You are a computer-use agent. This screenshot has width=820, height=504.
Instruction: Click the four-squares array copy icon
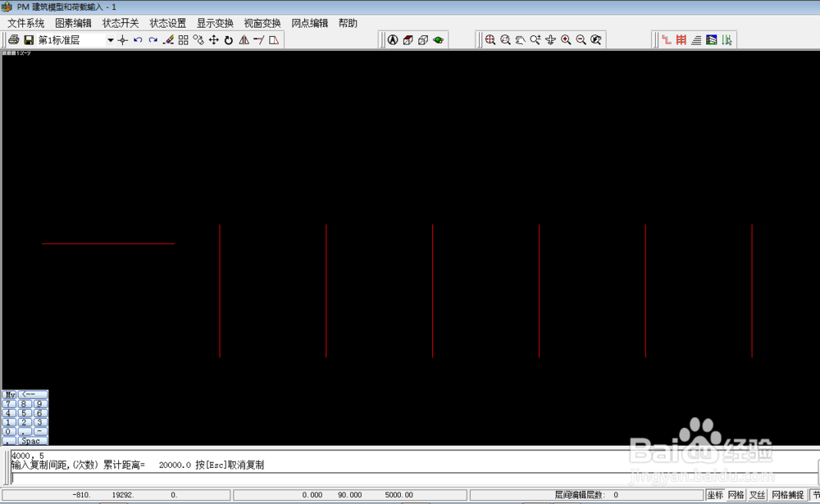point(183,39)
